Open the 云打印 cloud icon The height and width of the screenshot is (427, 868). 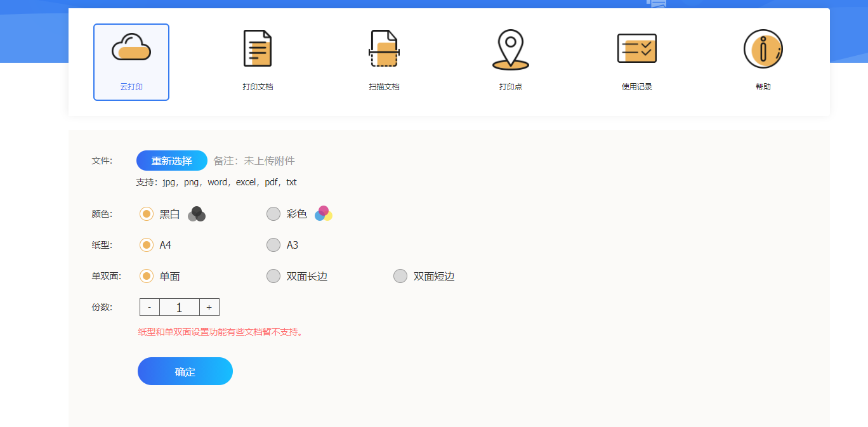[x=131, y=48]
